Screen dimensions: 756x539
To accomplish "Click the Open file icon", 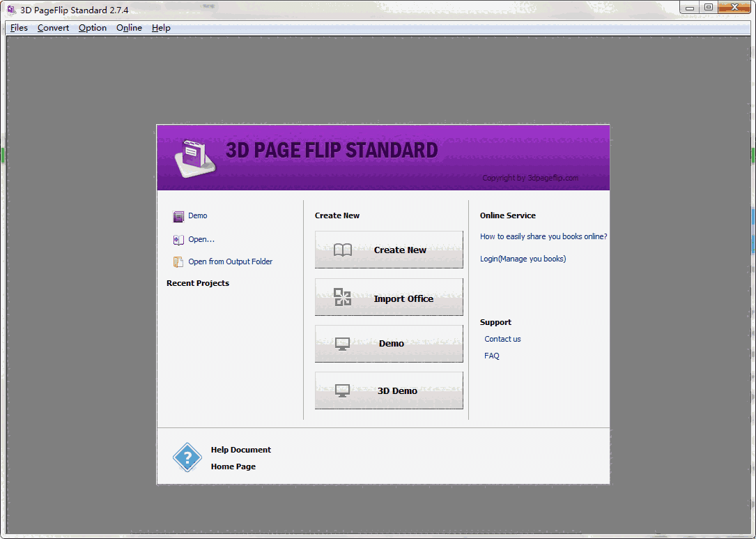I will pyautogui.click(x=178, y=240).
